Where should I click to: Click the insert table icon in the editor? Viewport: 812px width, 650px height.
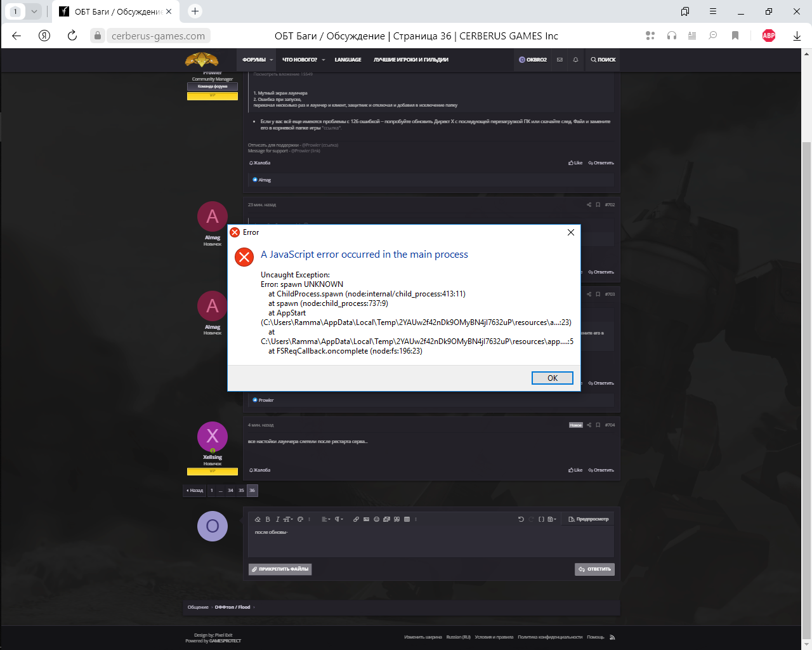point(407,519)
